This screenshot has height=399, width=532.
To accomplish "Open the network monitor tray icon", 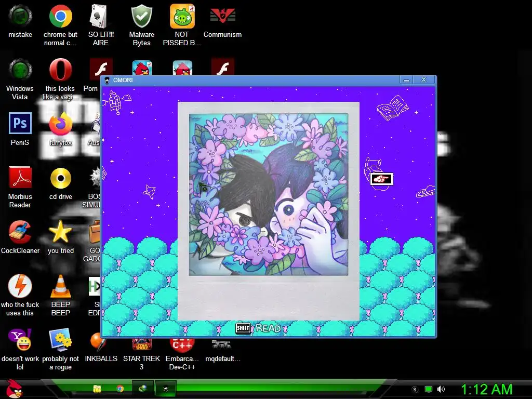I will pyautogui.click(x=429, y=389).
